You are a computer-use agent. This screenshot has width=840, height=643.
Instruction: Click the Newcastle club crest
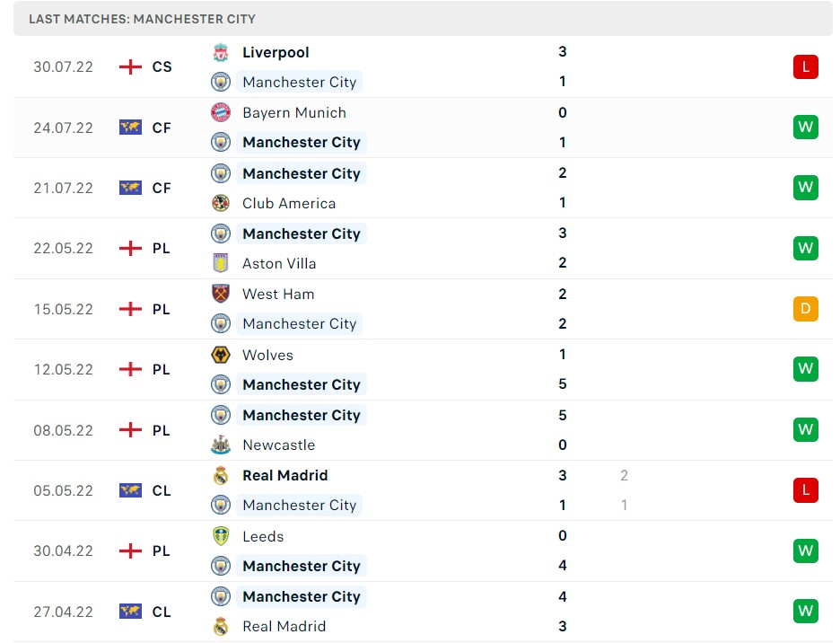[x=221, y=445]
